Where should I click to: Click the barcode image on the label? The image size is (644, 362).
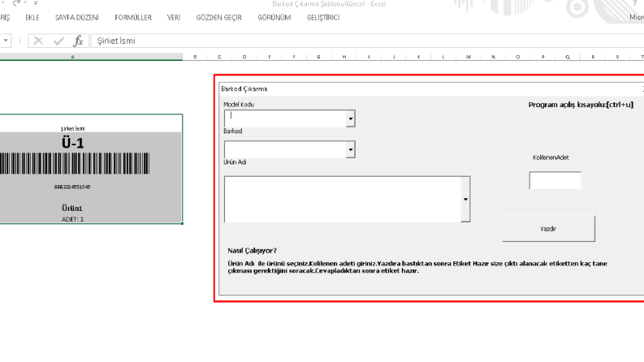tap(75, 164)
